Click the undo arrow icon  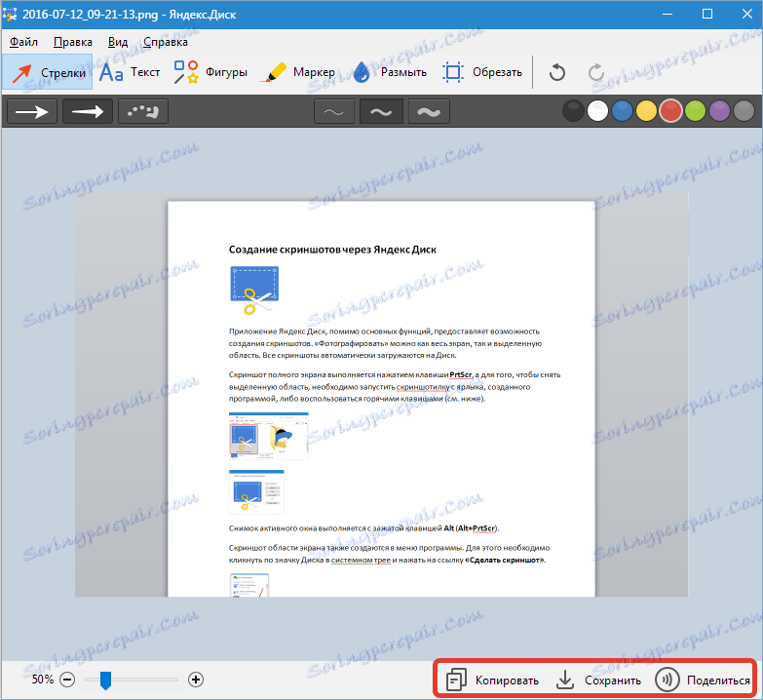coord(557,73)
